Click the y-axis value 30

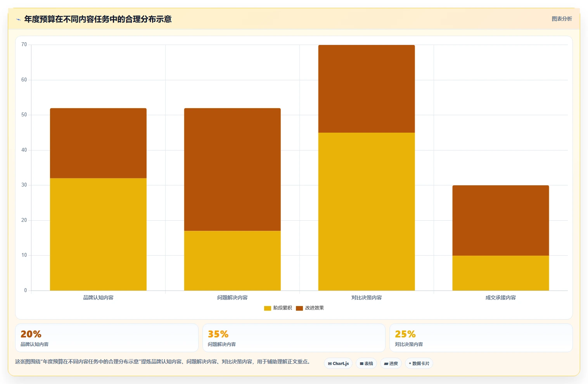24,185
